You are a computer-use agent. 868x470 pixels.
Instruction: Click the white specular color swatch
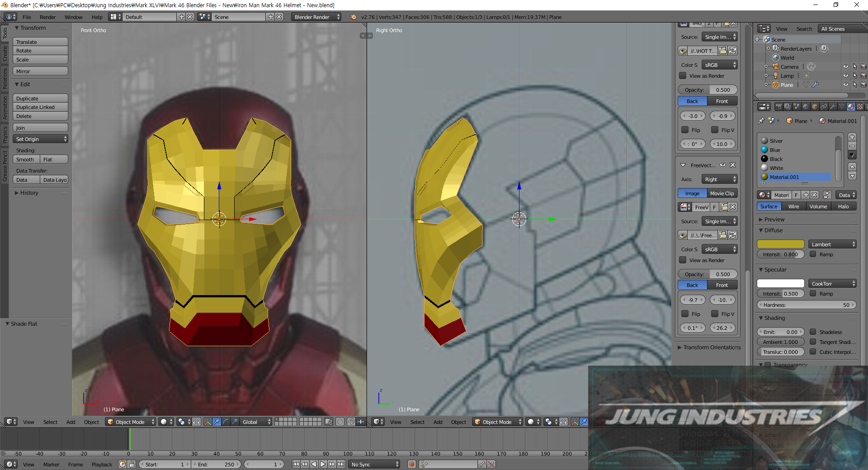pyautogui.click(x=781, y=283)
